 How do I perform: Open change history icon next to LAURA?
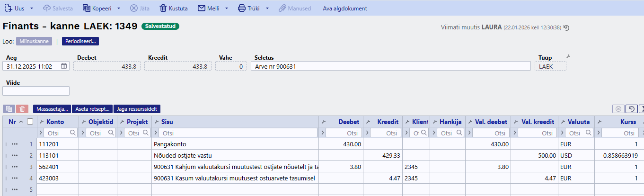click(566, 28)
